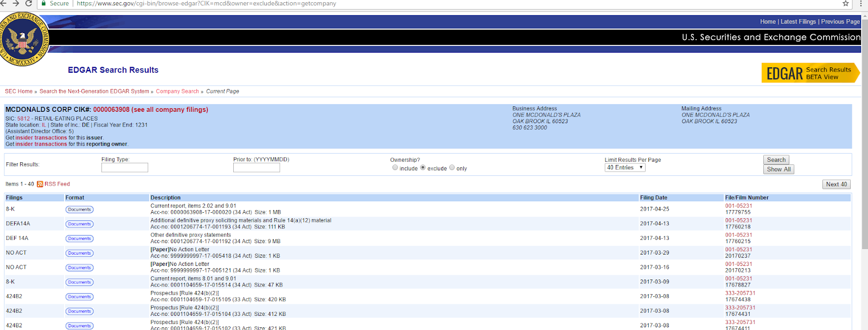Open Next-Generation EDGAR System breadcrumb

click(x=94, y=91)
